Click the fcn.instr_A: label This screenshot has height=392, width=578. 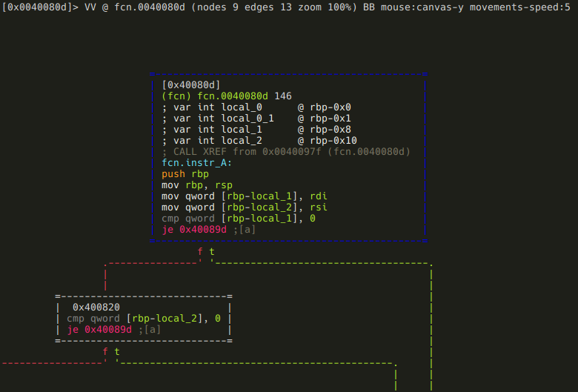[x=196, y=163]
